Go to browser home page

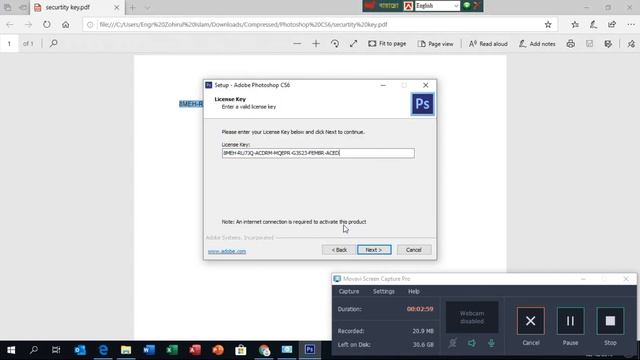[66, 24]
